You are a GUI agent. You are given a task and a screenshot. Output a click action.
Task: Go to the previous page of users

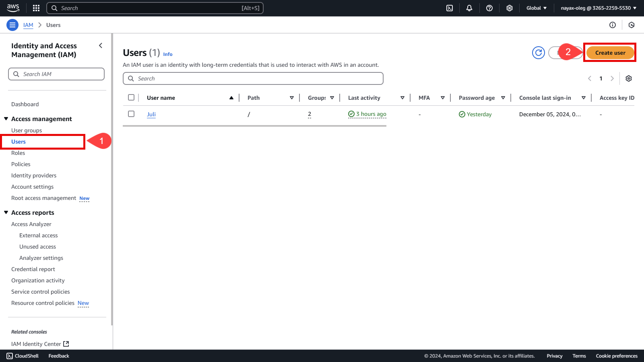pos(590,78)
